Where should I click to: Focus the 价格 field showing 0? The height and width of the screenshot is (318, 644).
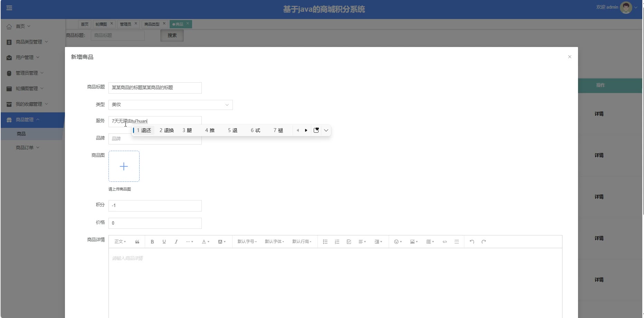(155, 223)
